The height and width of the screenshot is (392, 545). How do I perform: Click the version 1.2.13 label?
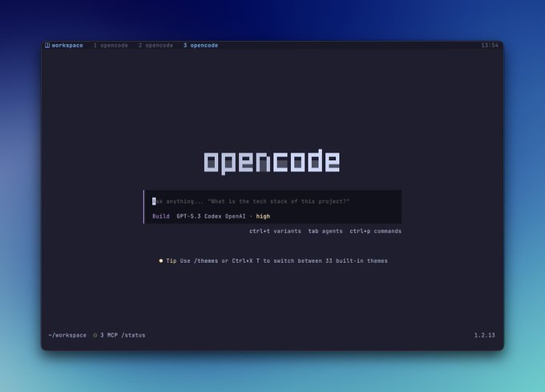[485, 335]
